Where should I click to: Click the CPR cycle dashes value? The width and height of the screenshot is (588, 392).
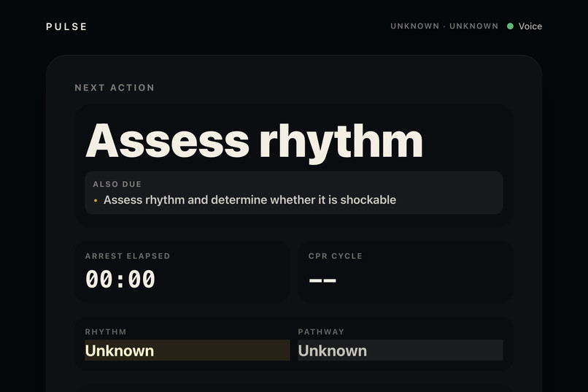pos(322,280)
